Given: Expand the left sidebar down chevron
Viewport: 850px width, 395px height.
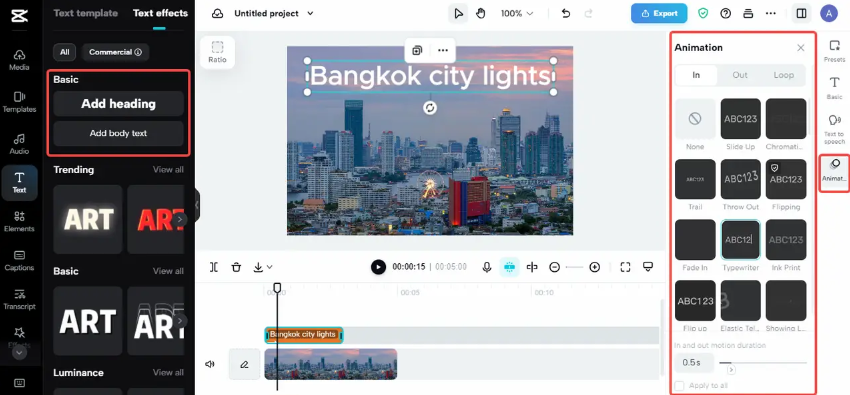Looking at the screenshot, I should click(x=19, y=353).
